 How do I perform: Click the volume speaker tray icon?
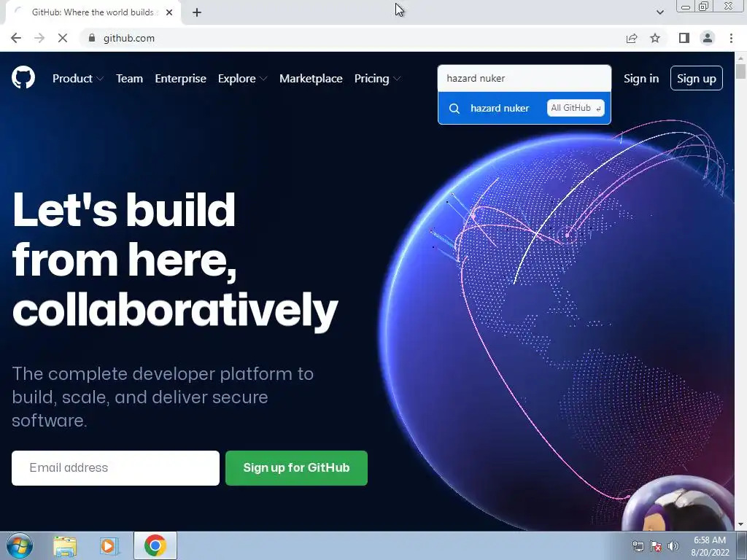pos(673,546)
